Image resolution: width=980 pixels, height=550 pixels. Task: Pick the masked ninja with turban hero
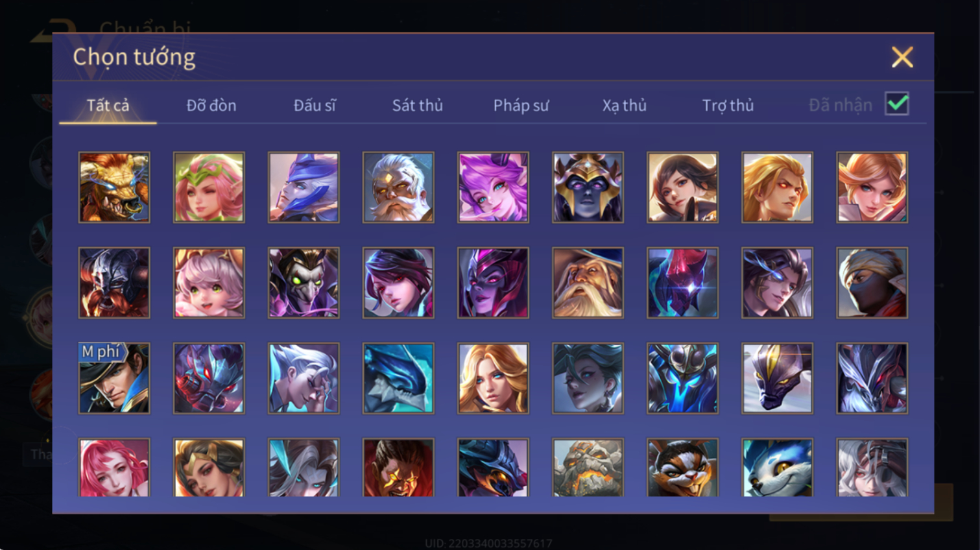pos(872,283)
